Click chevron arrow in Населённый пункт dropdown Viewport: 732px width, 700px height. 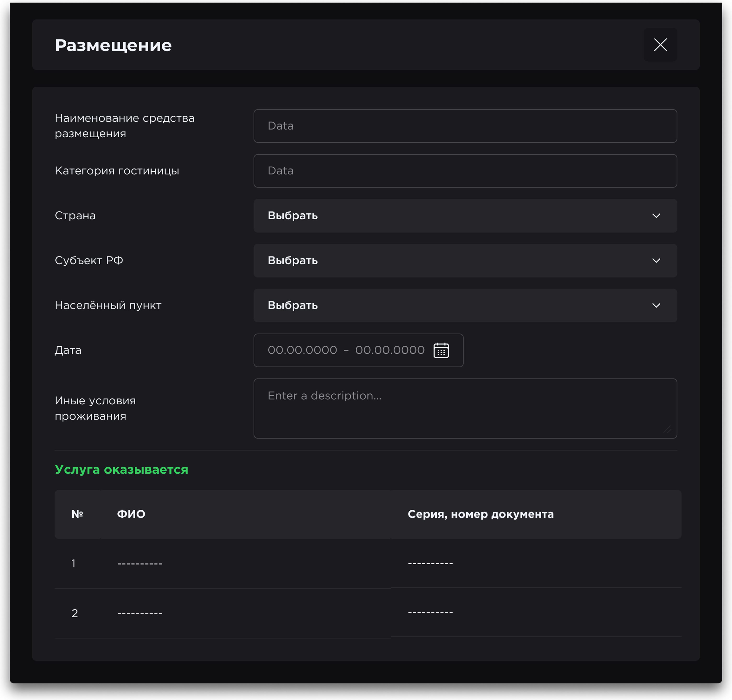click(656, 305)
